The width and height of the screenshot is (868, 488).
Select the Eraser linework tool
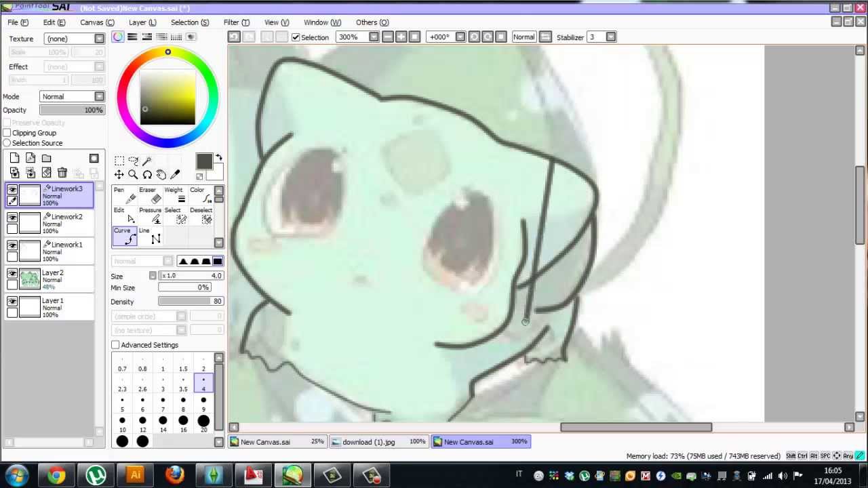(150, 195)
